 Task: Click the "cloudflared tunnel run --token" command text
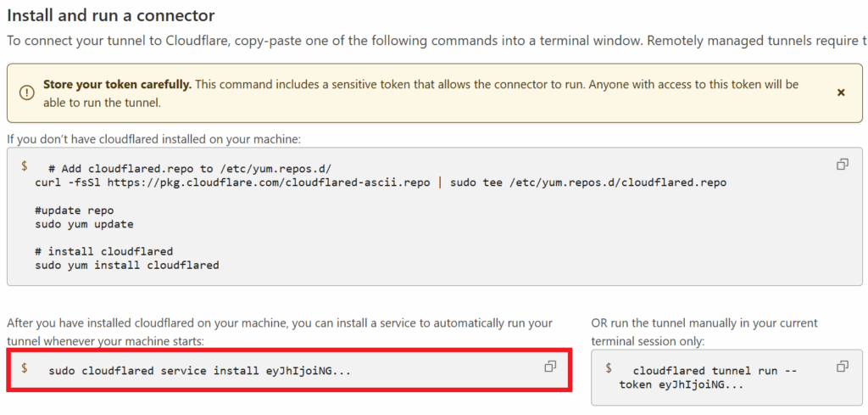point(709,378)
